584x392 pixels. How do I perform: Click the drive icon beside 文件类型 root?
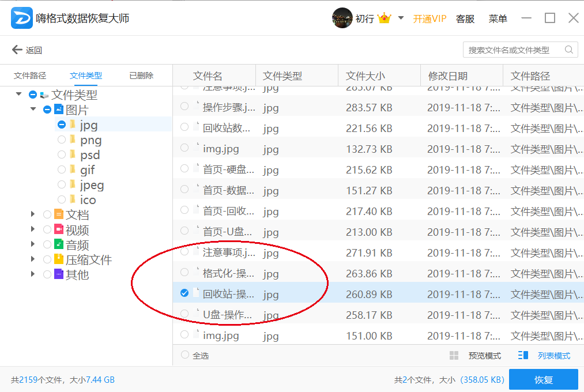[x=44, y=95]
